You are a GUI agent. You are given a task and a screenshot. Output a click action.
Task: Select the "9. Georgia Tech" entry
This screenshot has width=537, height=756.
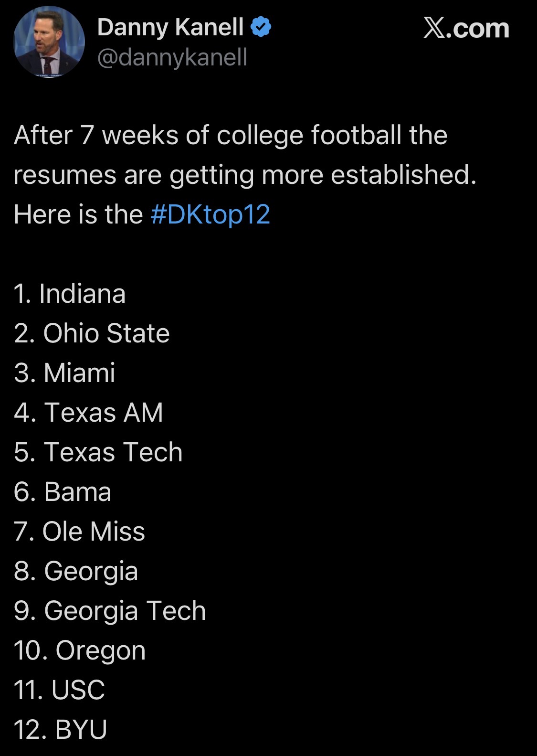tap(110, 610)
